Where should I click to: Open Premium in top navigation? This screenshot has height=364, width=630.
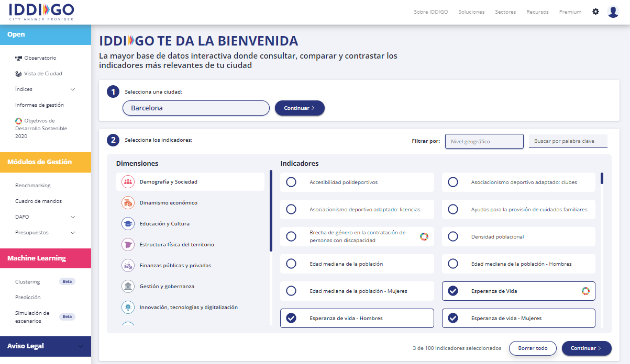[570, 12]
